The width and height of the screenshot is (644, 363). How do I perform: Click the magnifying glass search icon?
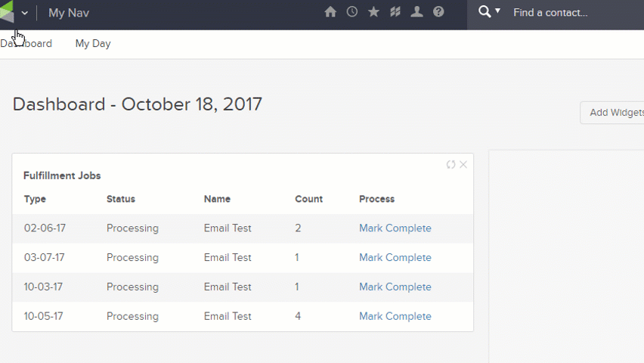pos(485,11)
